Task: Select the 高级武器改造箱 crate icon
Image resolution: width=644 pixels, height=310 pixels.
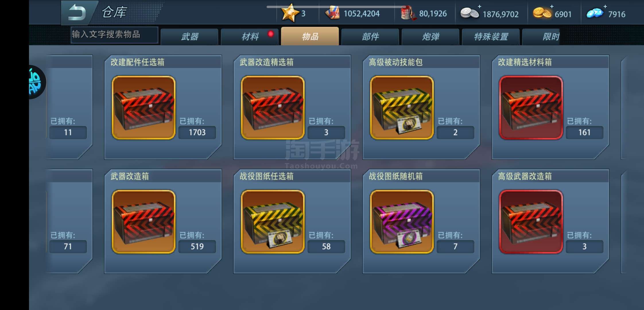Action: (531, 222)
